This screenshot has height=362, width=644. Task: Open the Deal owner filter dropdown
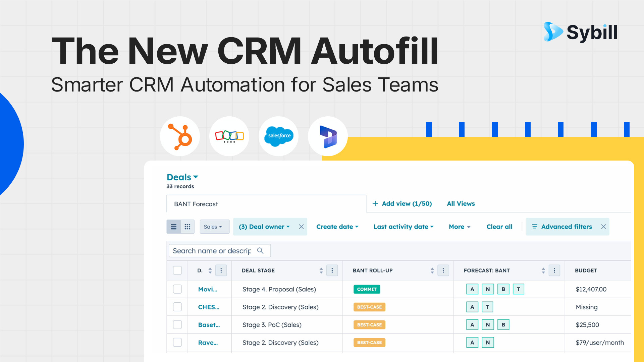coord(264,227)
